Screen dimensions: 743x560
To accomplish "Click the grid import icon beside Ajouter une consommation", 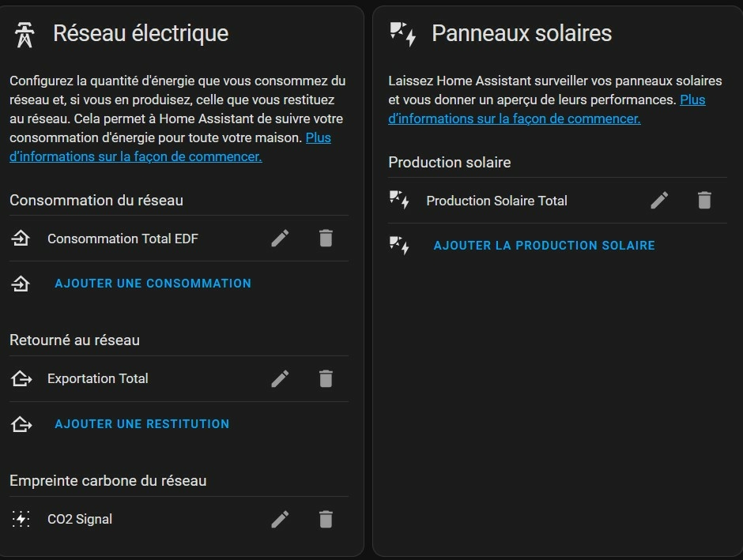I will tap(21, 284).
